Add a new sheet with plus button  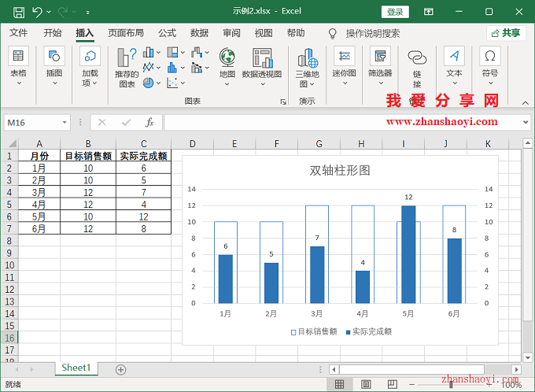(x=121, y=370)
